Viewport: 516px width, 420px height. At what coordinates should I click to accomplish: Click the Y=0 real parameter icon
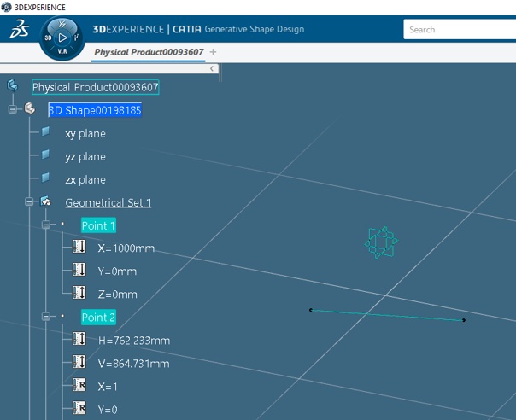coord(79,407)
